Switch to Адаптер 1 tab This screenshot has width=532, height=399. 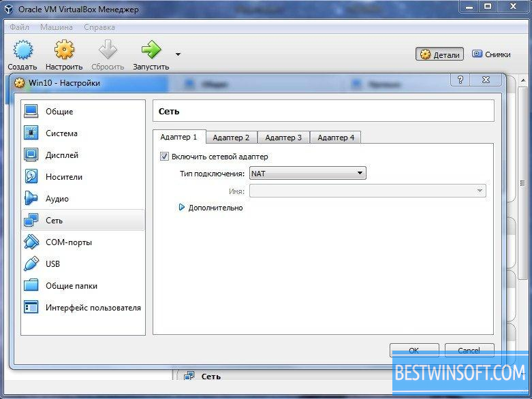coord(178,137)
